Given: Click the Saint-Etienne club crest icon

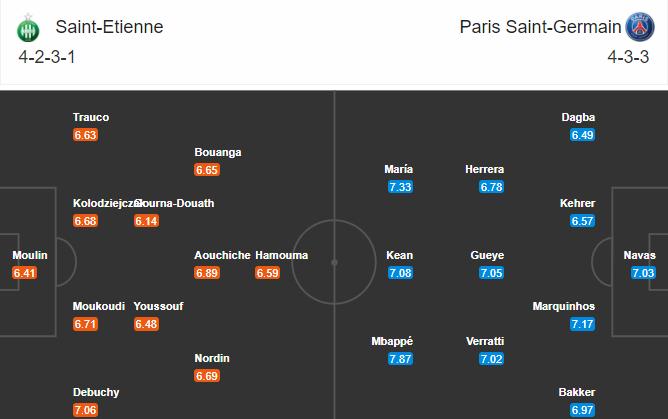Looking at the screenshot, I should click(x=28, y=28).
